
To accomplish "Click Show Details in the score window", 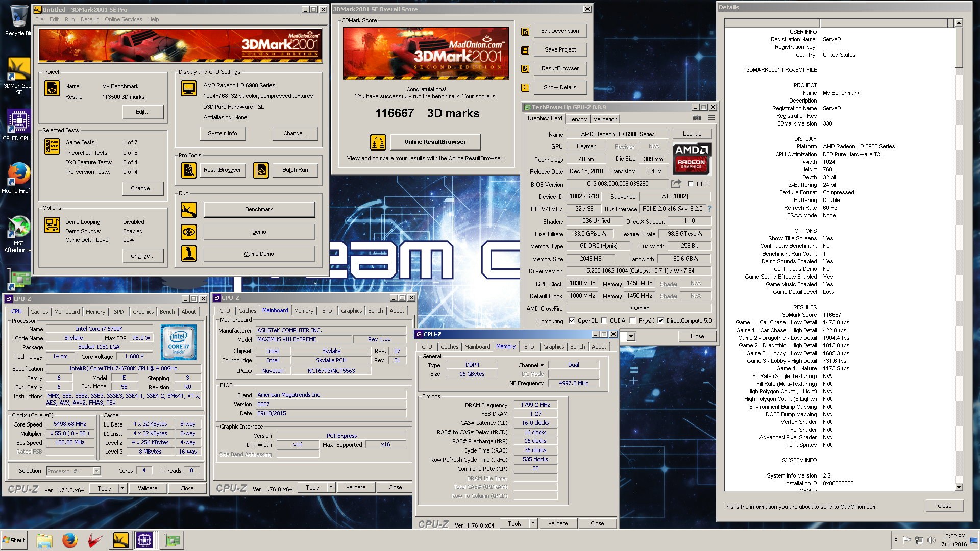I will (560, 88).
